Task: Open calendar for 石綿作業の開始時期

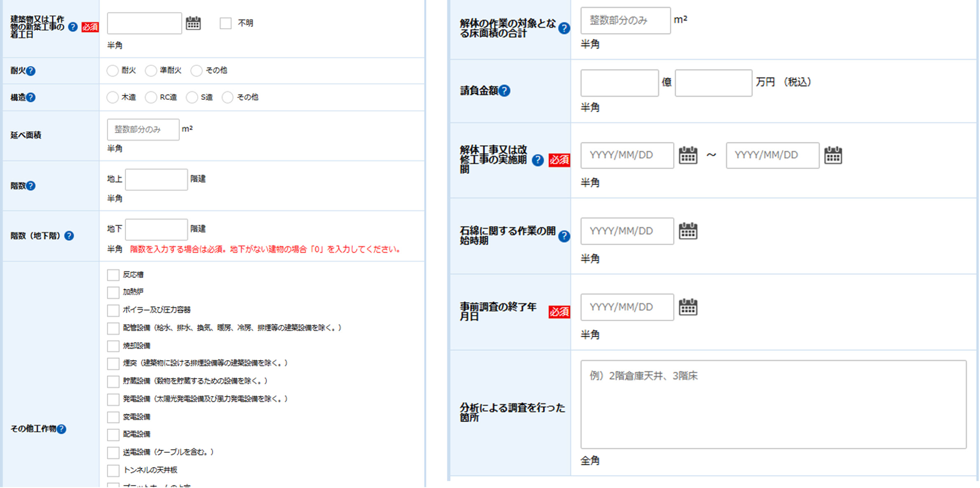Action: 688,231
